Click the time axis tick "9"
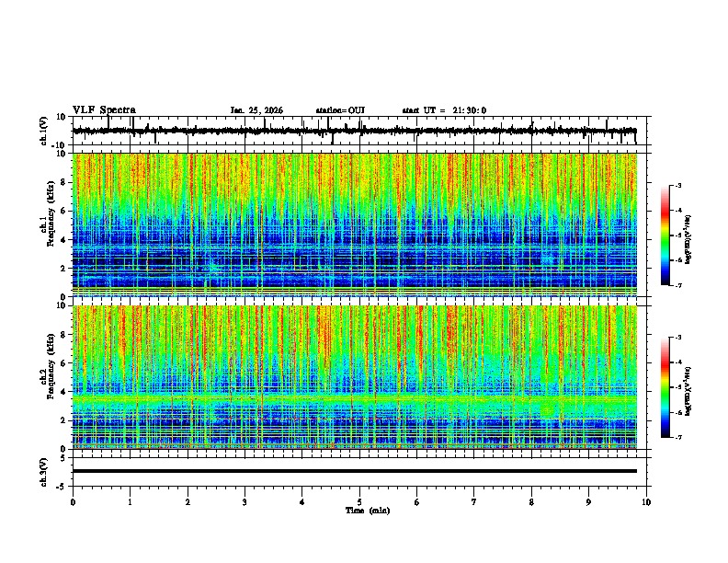The image size is (728, 563). point(588,502)
